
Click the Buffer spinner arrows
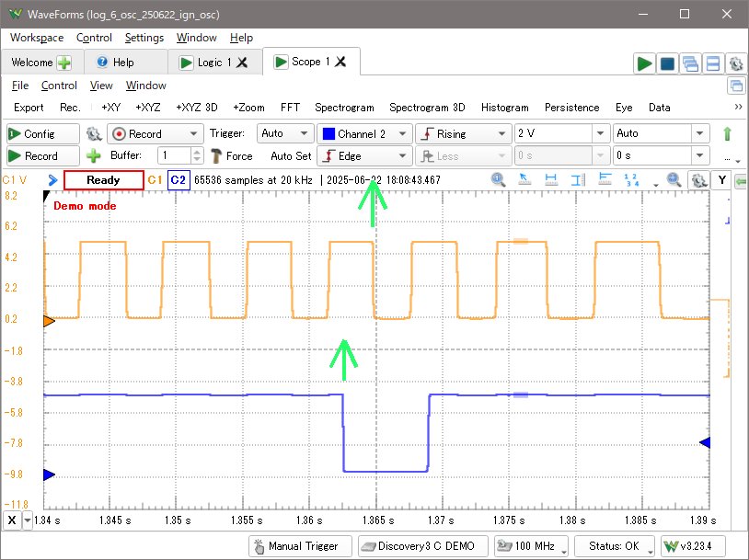coord(197,155)
